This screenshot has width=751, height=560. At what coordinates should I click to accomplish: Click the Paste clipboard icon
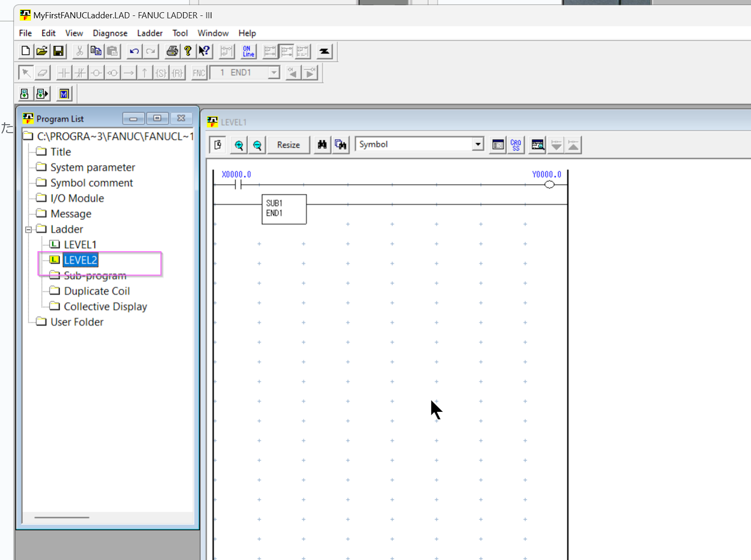tap(112, 51)
